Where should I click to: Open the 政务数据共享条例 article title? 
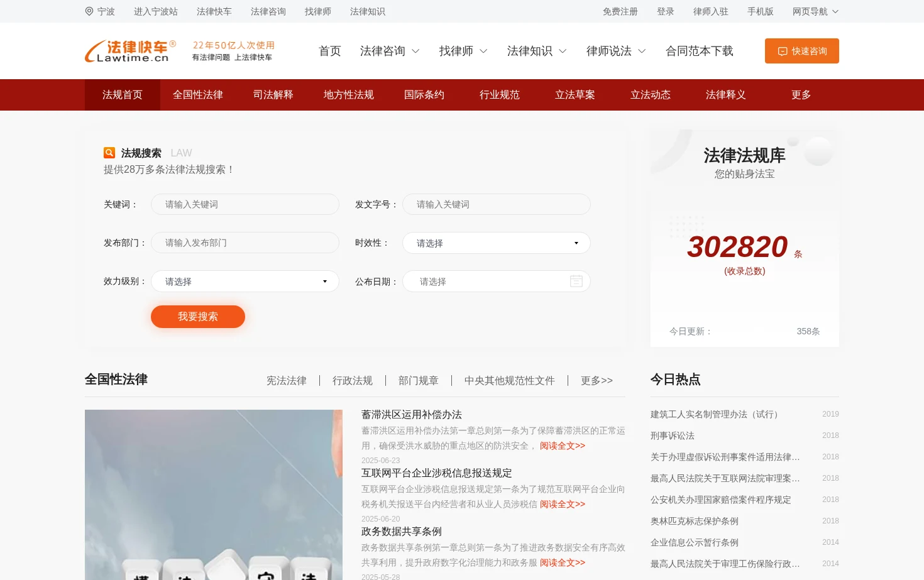402,532
